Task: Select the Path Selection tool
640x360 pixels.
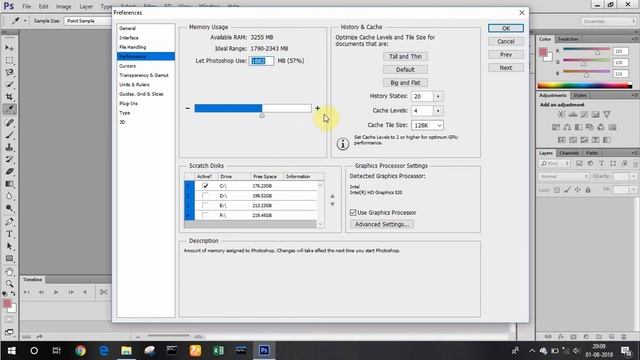Action: (9, 246)
